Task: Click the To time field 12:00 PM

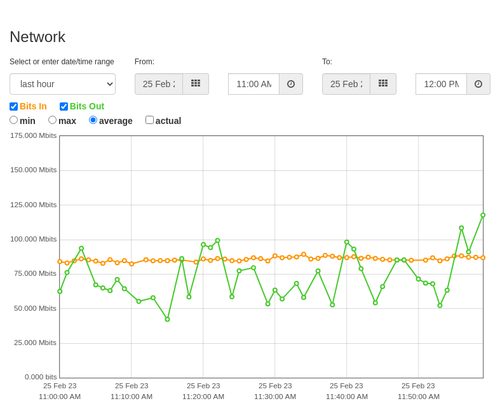Action: (x=441, y=84)
